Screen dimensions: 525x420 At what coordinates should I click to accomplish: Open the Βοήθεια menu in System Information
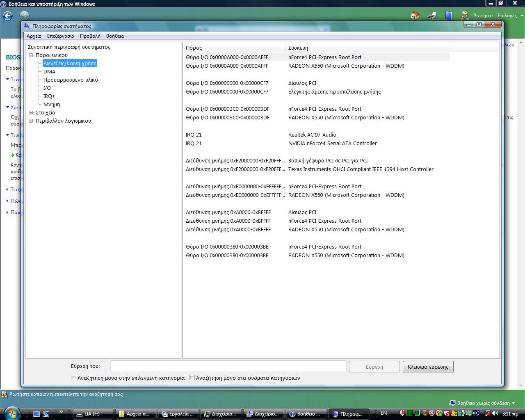[115, 36]
